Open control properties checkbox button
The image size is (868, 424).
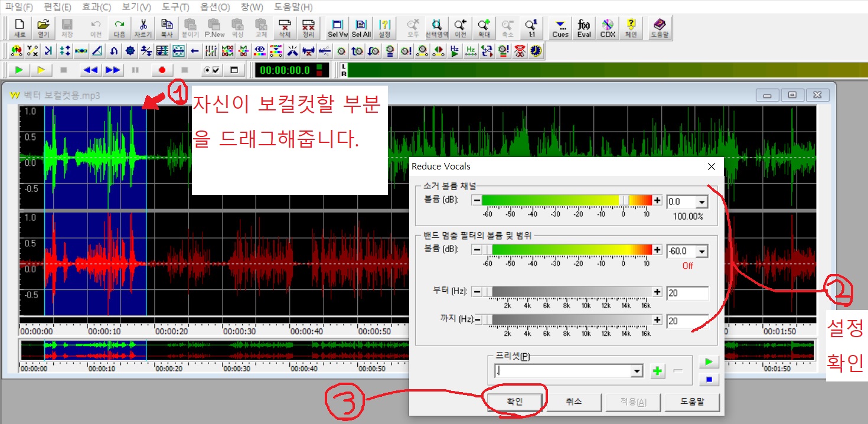click(211, 70)
